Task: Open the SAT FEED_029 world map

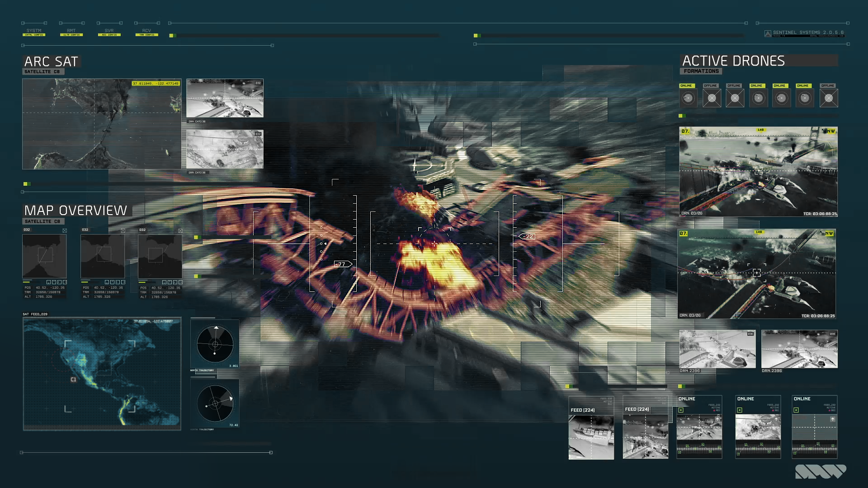Action: point(102,374)
